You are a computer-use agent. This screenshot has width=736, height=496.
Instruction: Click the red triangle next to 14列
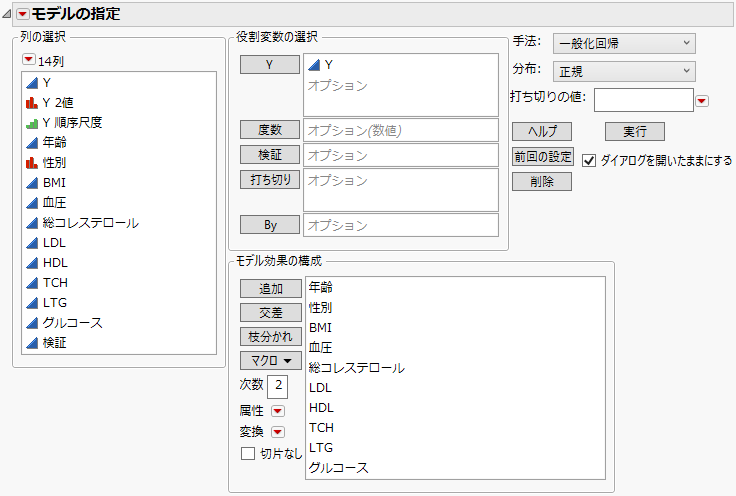click(x=28, y=60)
